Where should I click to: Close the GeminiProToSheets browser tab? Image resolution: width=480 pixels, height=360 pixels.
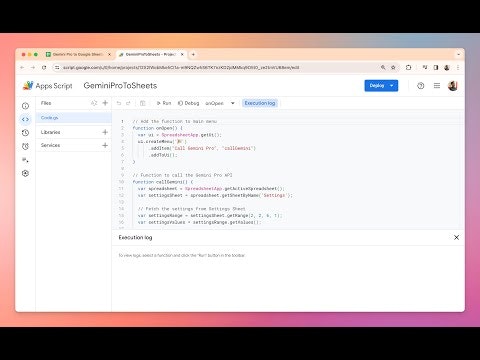click(x=182, y=54)
